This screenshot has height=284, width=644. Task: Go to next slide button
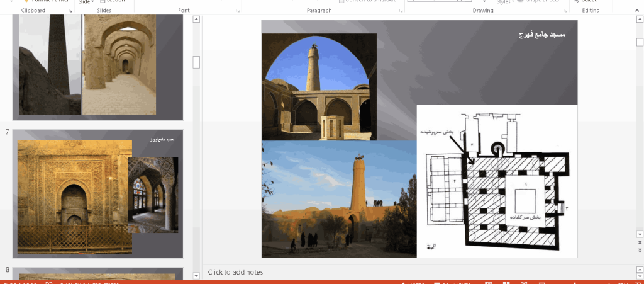(x=640, y=250)
